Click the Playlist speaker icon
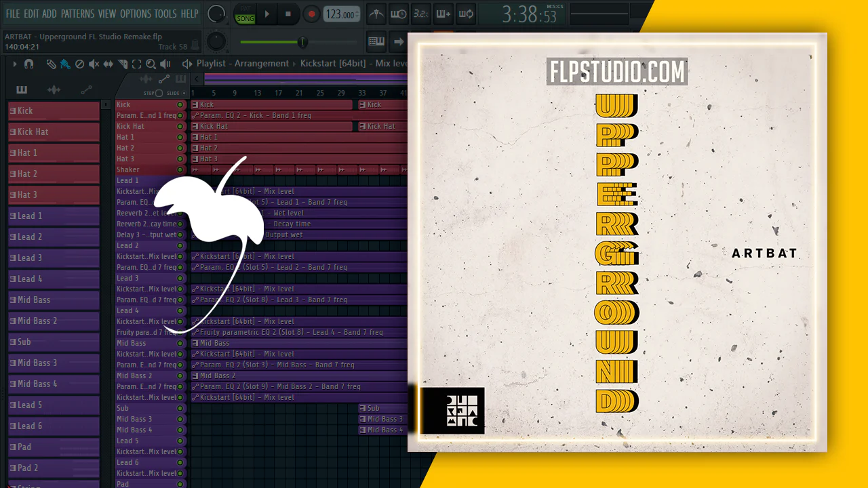 (x=187, y=64)
